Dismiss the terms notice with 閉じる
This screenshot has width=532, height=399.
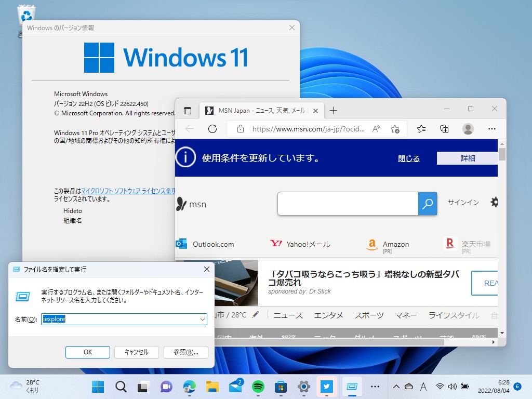[408, 158]
